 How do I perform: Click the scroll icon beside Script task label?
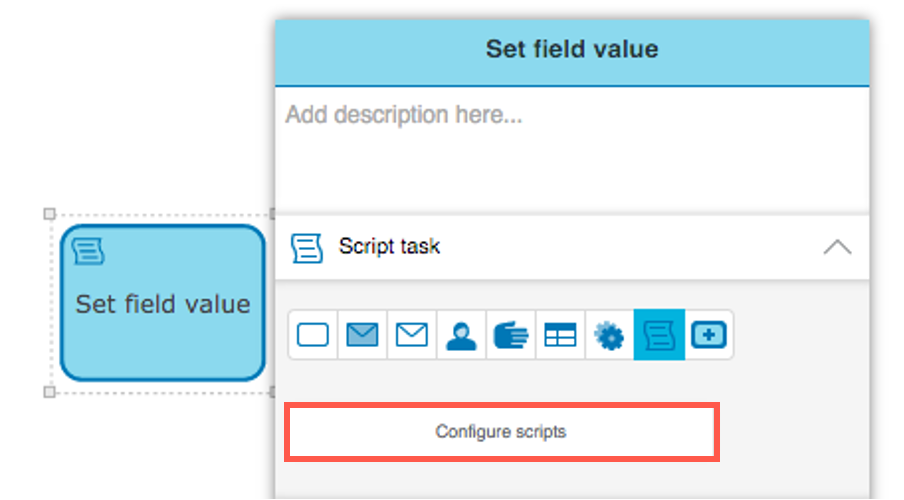point(307,247)
